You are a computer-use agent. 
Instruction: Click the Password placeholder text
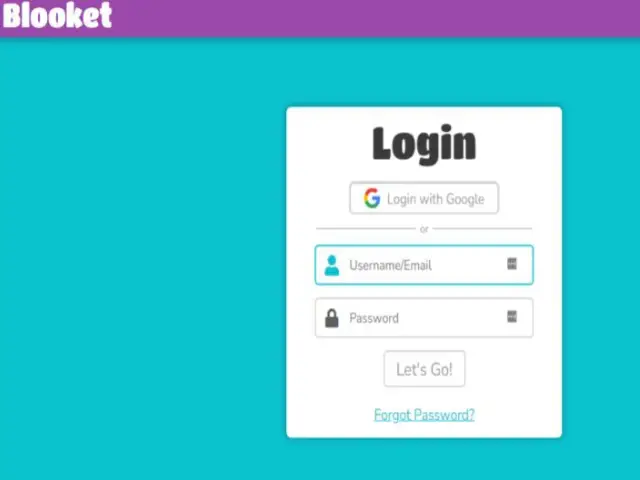[x=374, y=318]
